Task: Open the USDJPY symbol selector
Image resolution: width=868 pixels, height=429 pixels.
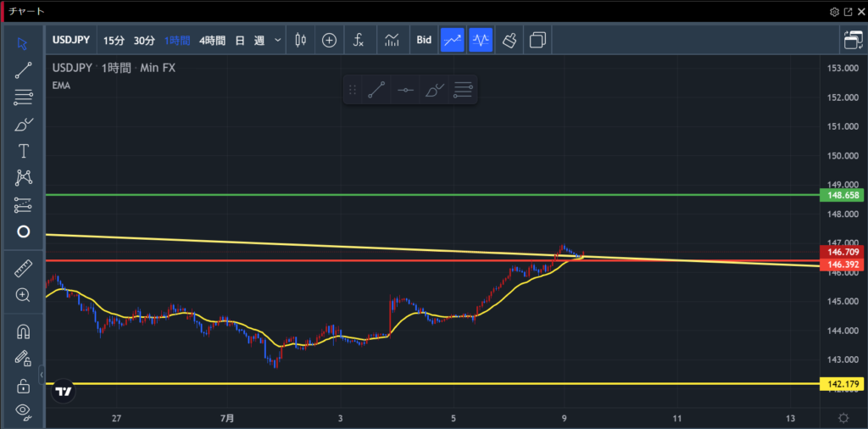Action: point(72,40)
